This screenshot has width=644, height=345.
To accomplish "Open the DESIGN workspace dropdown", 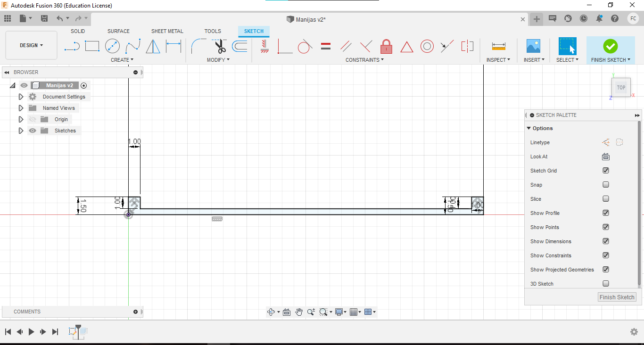I will [x=31, y=45].
